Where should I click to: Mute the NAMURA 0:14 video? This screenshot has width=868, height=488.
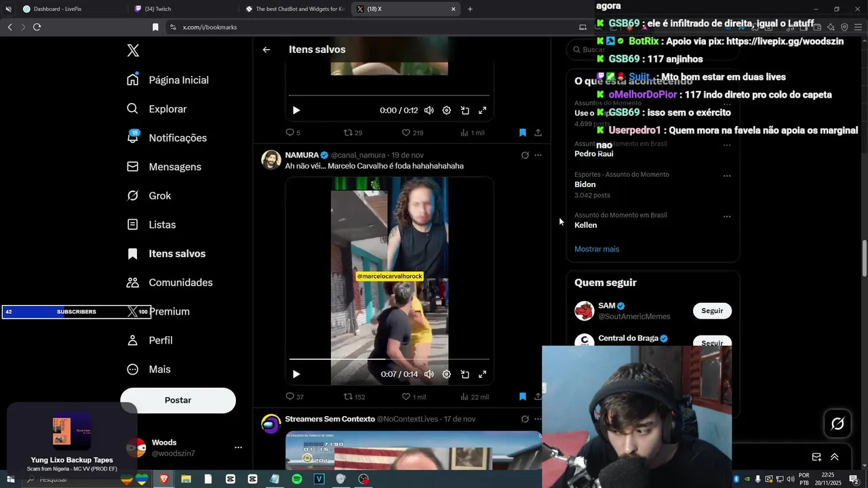tap(429, 374)
